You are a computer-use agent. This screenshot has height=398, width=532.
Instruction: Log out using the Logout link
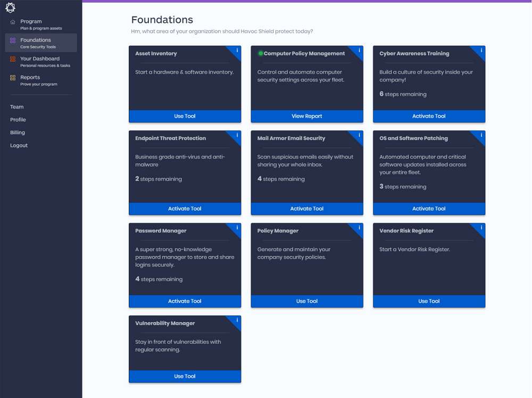(x=19, y=146)
